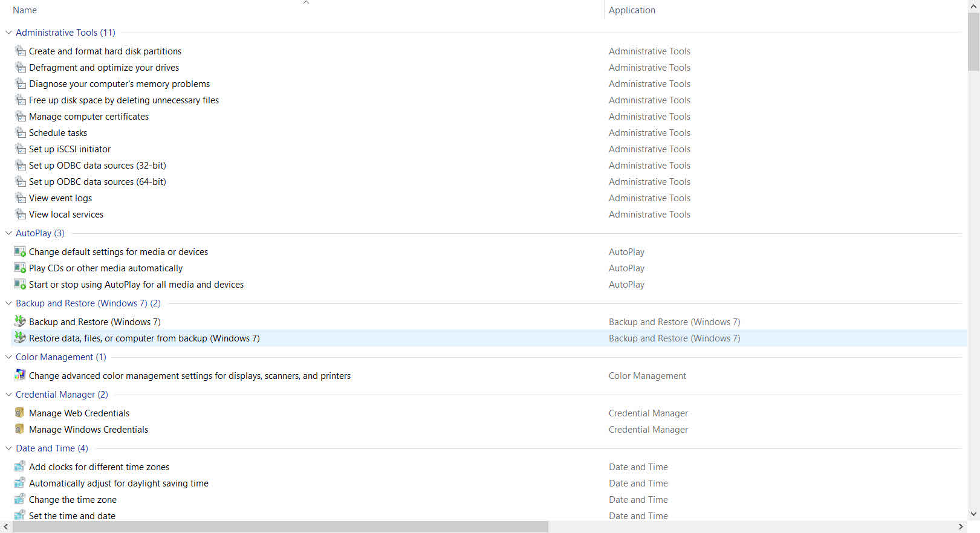Open 'Diagnose your computer's memory problems'
Image resolution: width=980 pixels, height=533 pixels.
point(120,84)
